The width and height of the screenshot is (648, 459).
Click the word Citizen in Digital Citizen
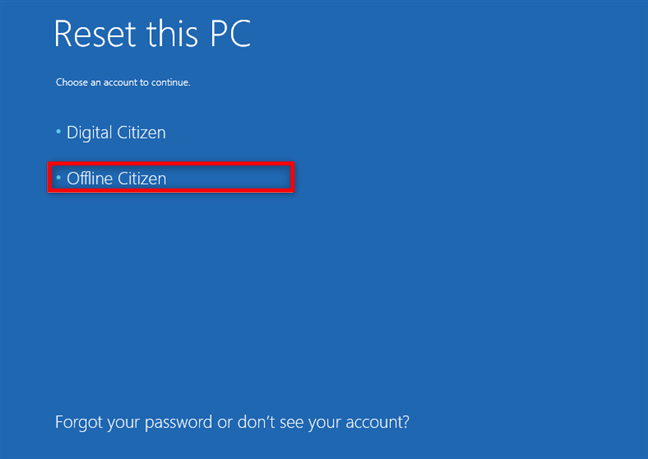(x=141, y=133)
